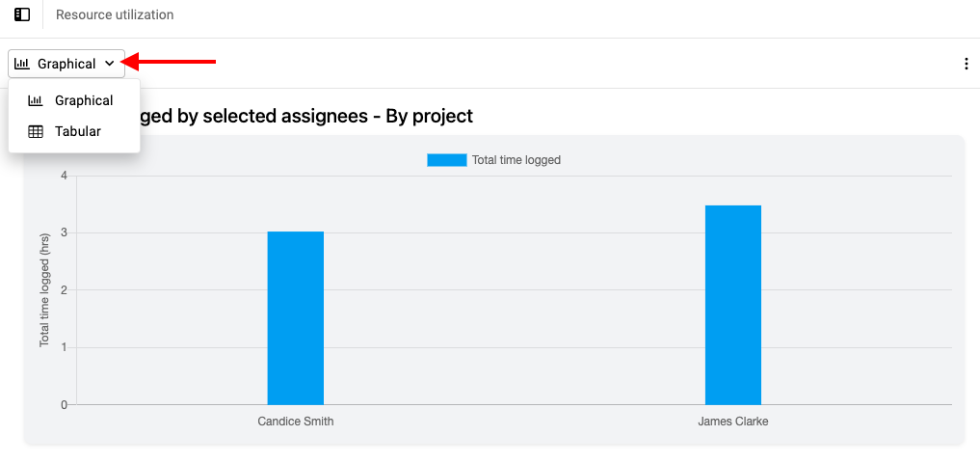Screen dimensions: 980x463
Task: Click the 4 value on the y-axis
Action: click(x=65, y=176)
